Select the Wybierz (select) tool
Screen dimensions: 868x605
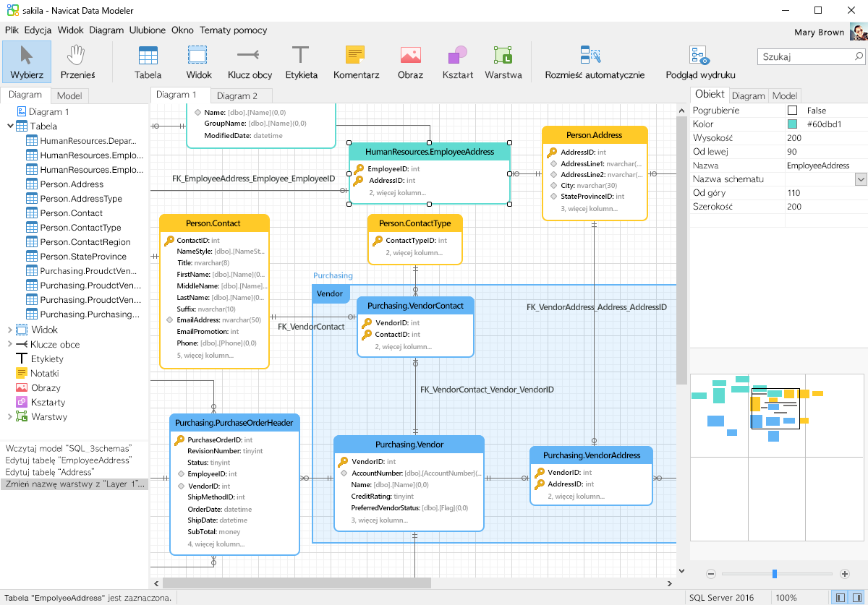point(27,61)
